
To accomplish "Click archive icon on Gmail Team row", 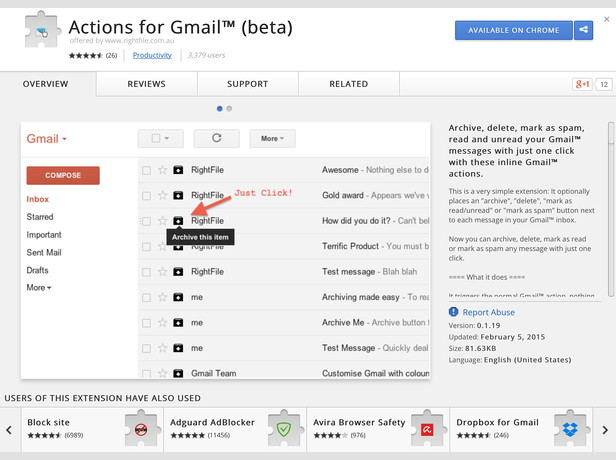I will point(178,373).
